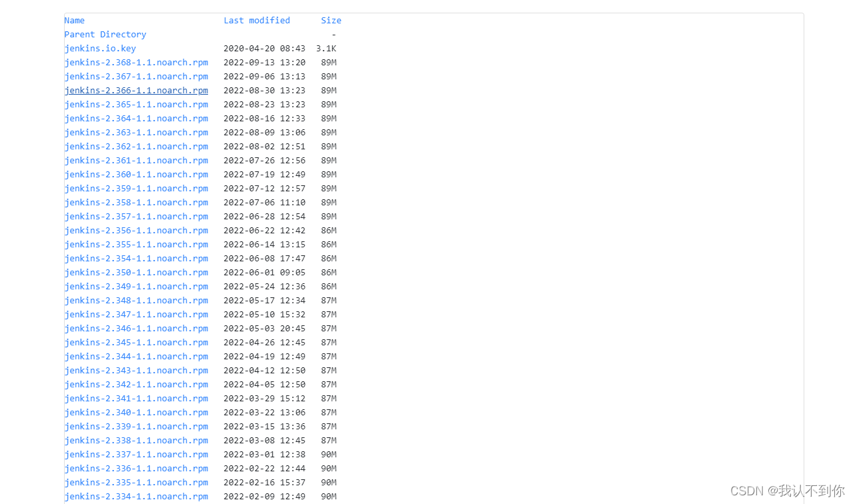Click the date 2022-02-22 12:44
The height and width of the screenshot is (504, 855).
[x=265, y=469]
